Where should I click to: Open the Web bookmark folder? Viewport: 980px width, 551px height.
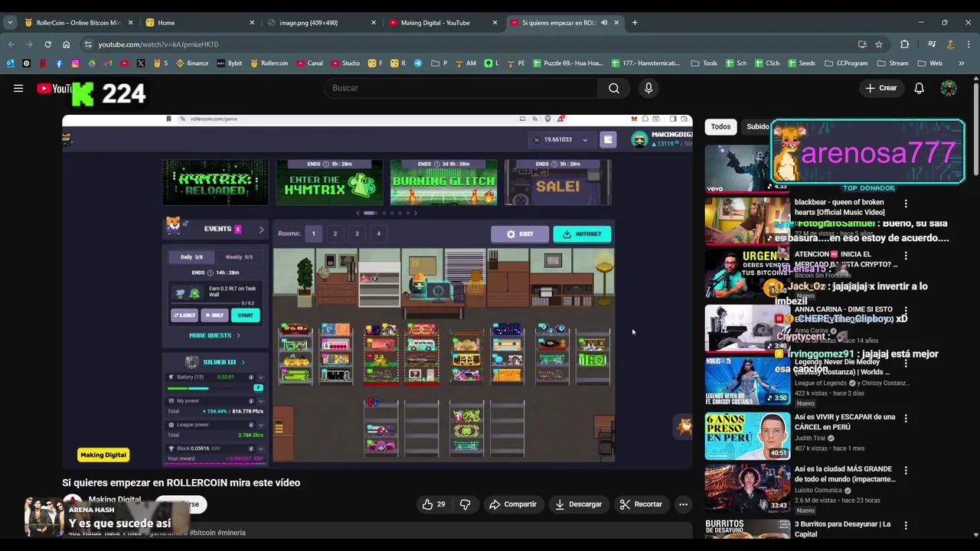click(929, 64)
